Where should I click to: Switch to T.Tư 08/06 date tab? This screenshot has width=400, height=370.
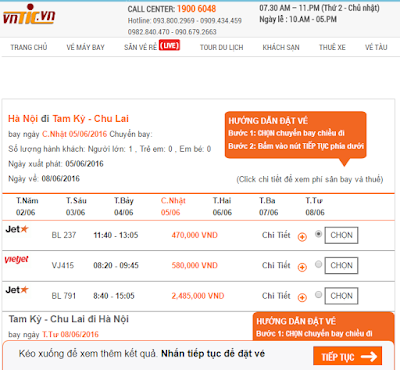point(315,206)
